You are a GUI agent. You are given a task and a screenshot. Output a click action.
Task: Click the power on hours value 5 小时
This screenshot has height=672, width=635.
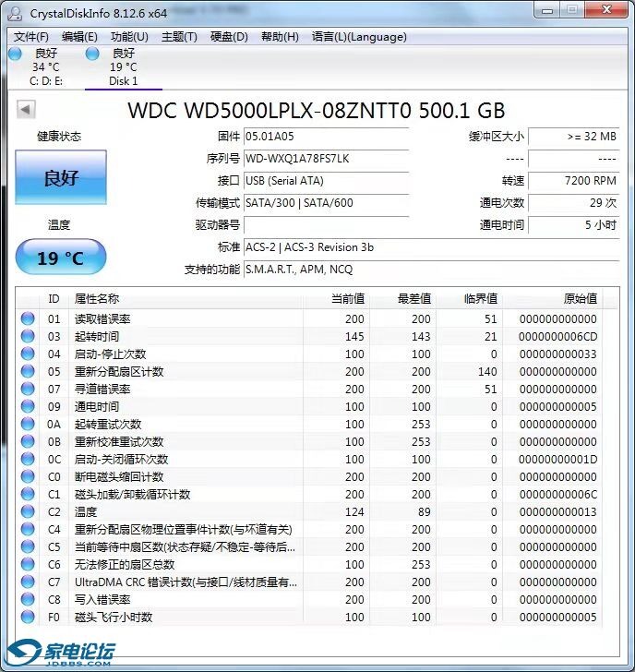tap(574, 225)
